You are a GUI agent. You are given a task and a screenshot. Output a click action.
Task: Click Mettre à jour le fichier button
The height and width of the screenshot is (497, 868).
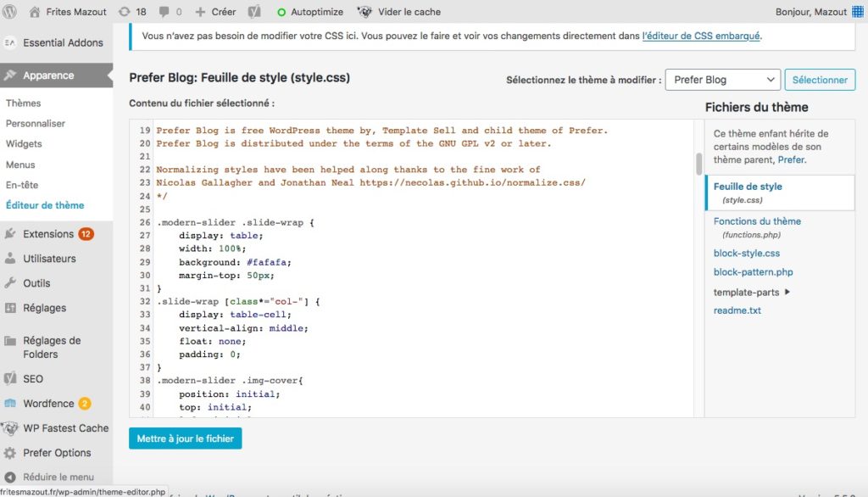pos(186,438)
